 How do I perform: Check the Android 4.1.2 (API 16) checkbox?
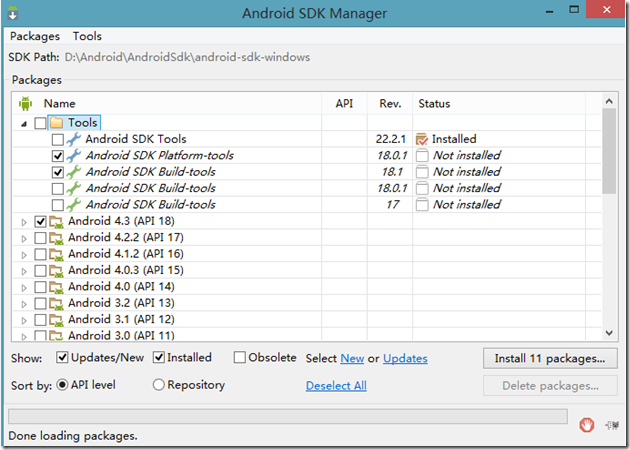click(x=40, y=255)
